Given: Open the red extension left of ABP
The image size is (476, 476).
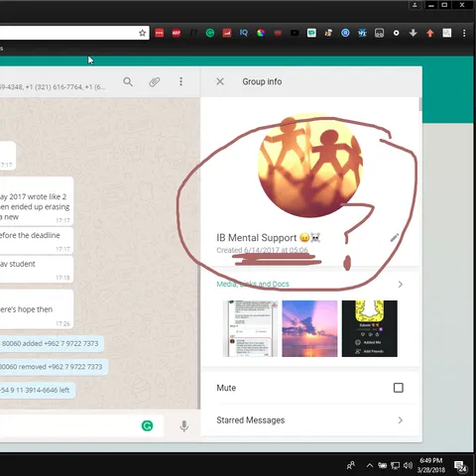Looking at the screenshot, I should (x=160, y=33).
